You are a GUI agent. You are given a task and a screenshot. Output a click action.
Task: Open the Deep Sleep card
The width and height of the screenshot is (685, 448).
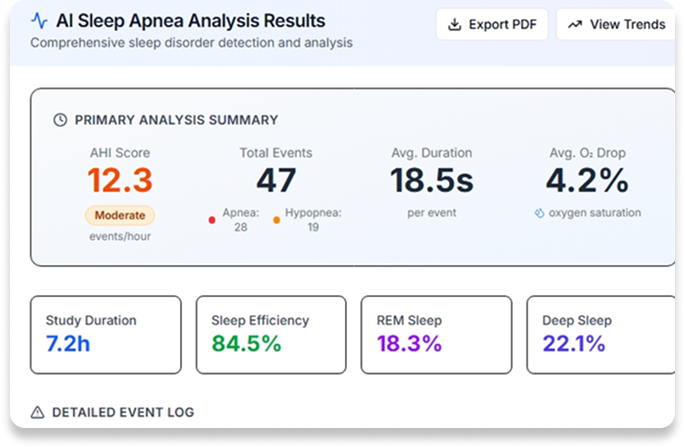(601, 335)
